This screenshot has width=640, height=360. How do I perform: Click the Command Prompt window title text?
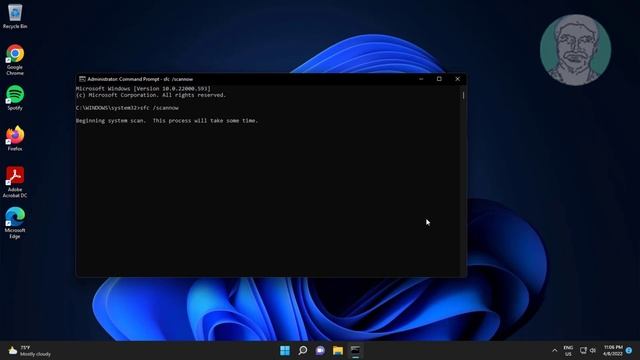pos(140,79)
